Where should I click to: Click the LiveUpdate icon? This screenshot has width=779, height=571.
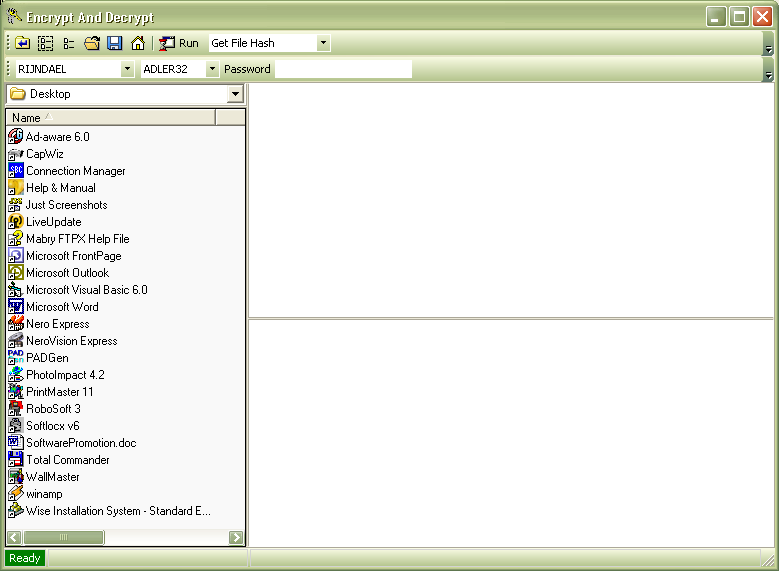coord(15,221)
